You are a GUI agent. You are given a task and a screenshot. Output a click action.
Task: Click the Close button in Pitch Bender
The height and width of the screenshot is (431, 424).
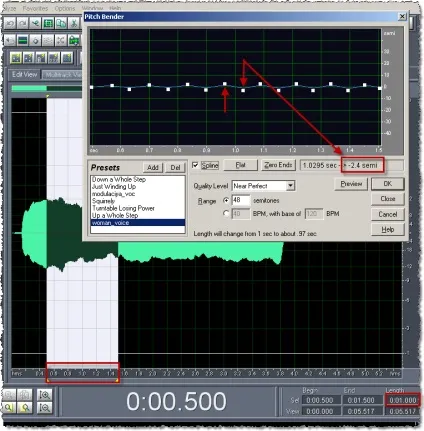[x=388, y=199]
